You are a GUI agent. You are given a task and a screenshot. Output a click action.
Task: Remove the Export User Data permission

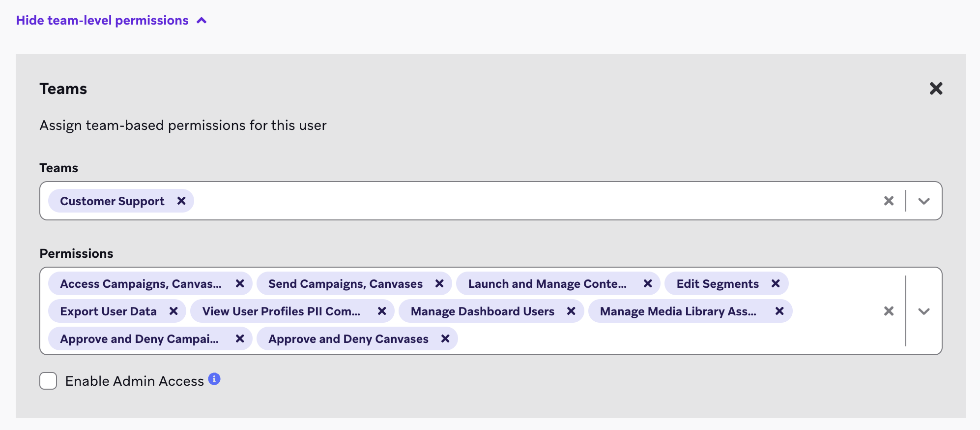click(173, 311)
